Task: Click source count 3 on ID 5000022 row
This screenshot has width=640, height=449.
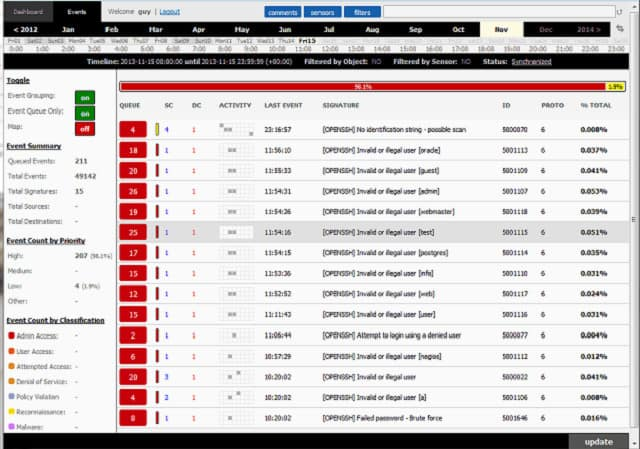Action: point(167,377)
